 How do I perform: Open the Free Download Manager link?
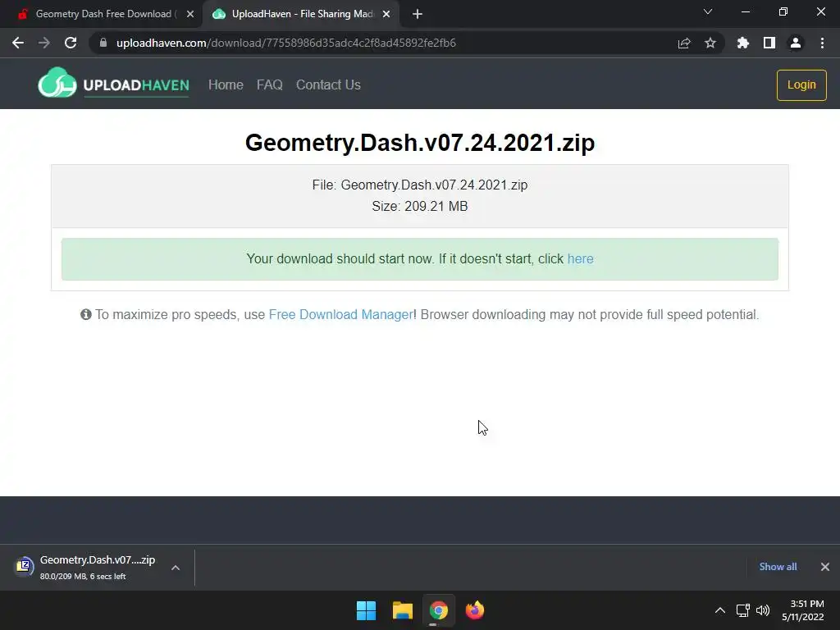(x=340, y=314)
